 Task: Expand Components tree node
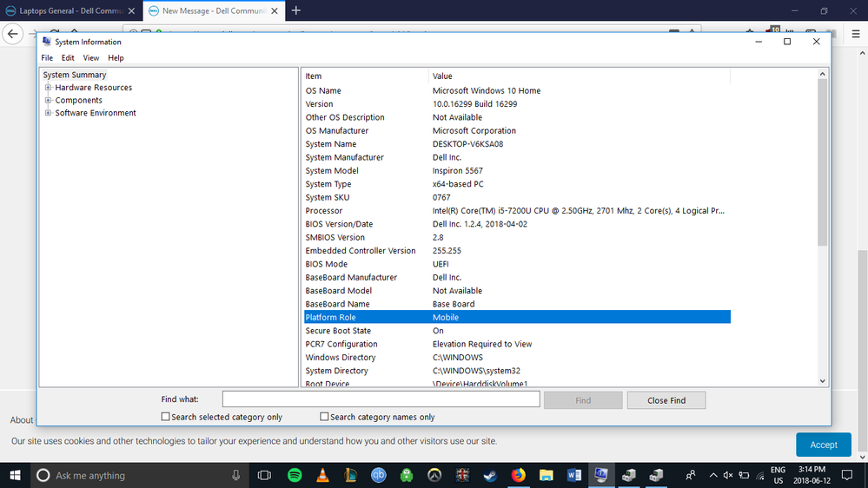[48, 100]
